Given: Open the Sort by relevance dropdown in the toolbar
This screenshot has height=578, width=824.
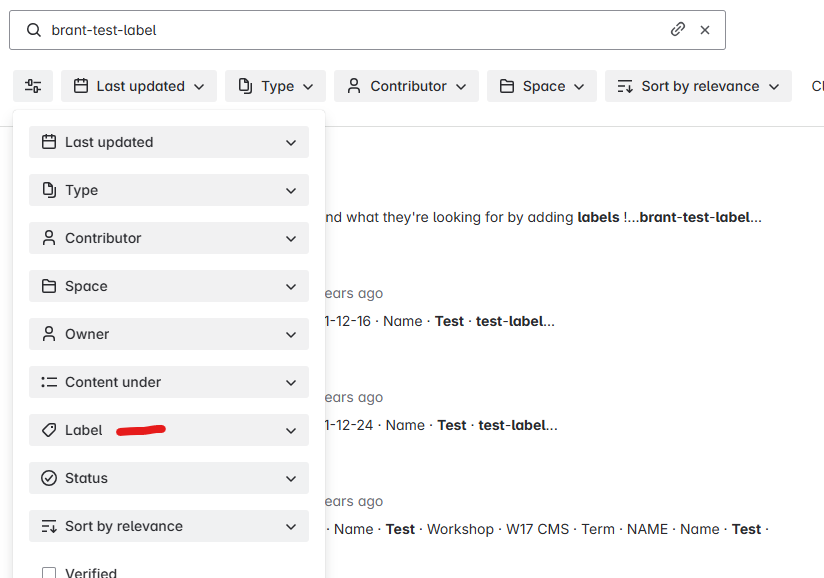Looking at the screenshot, I should click(x=698, y=86).
